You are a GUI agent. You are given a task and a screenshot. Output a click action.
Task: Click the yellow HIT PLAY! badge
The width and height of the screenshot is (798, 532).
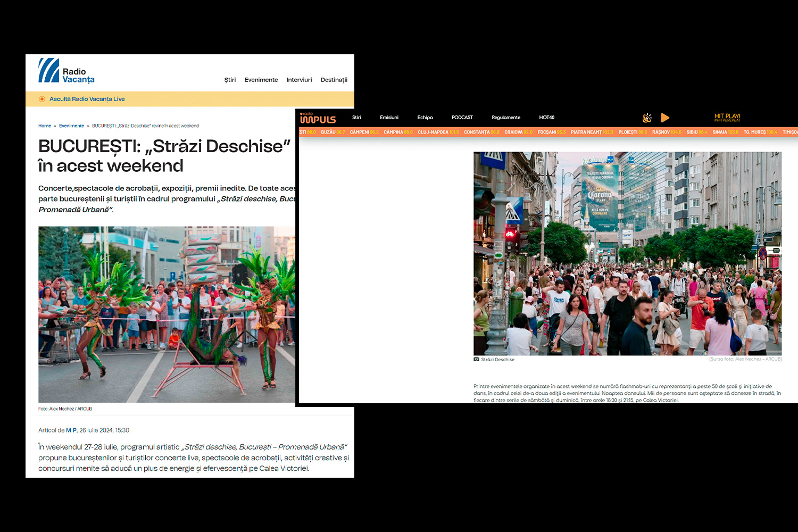[x=727, y=117]
